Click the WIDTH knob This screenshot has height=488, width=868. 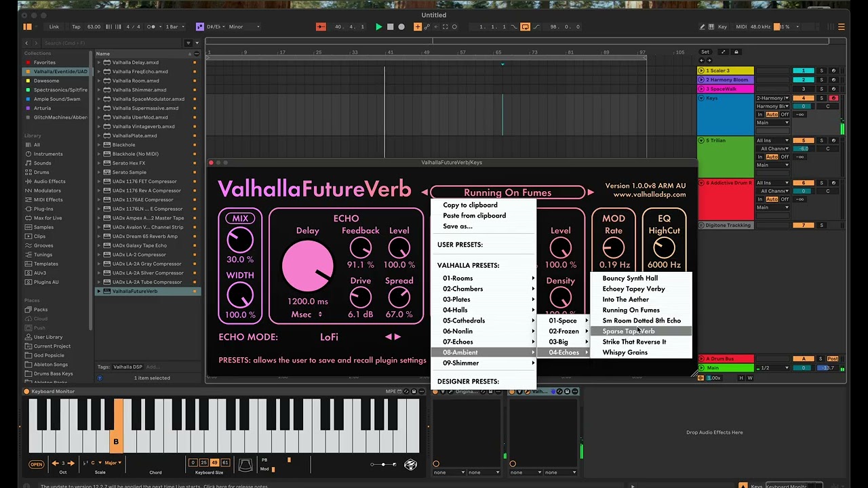tap(240, 296)
